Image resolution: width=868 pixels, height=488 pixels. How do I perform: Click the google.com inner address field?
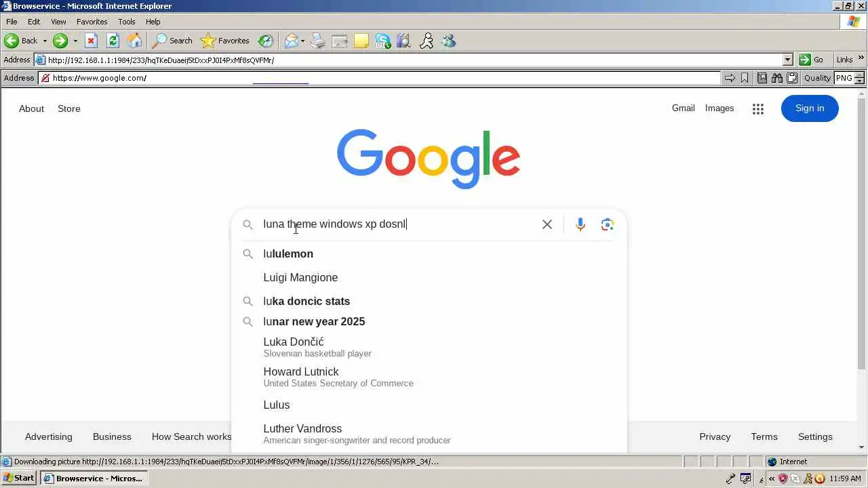(x=380, y=78)
